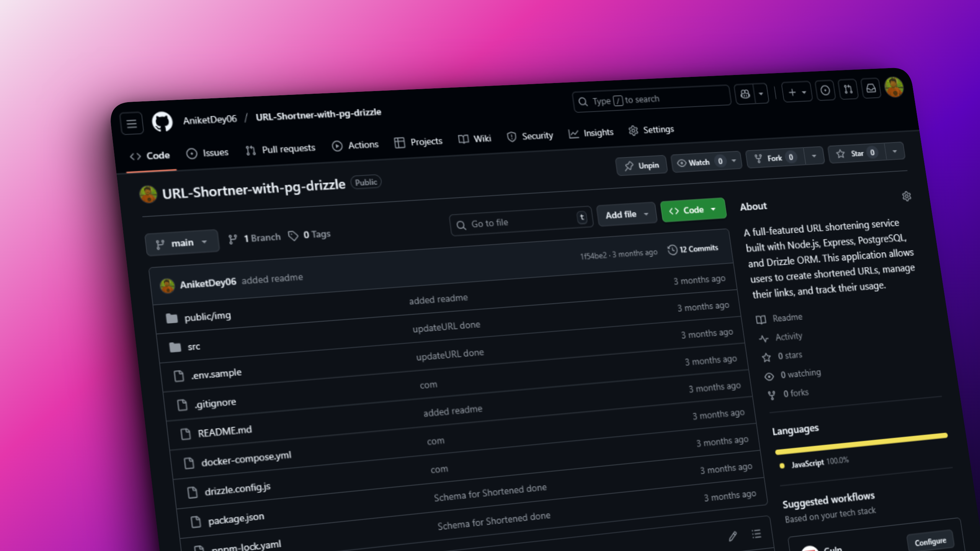
Task: Open the hamburger navigation menu
Action: point(132,124)
